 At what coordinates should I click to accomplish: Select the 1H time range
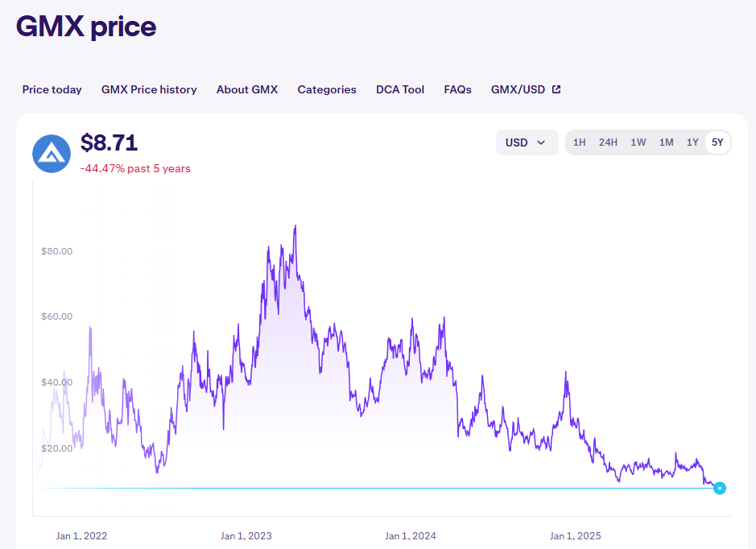(579, 142)
